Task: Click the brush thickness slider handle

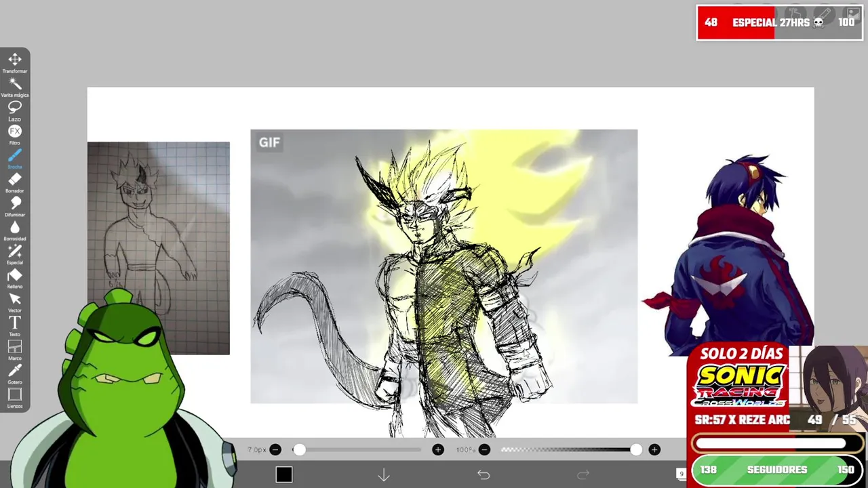Action: click(x=299, y=449)
